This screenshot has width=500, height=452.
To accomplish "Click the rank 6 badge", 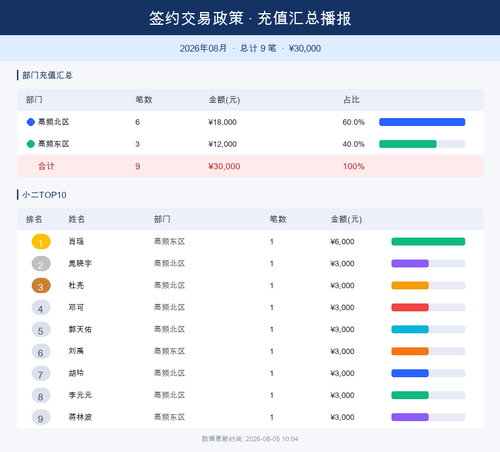I will coord(41,352).
